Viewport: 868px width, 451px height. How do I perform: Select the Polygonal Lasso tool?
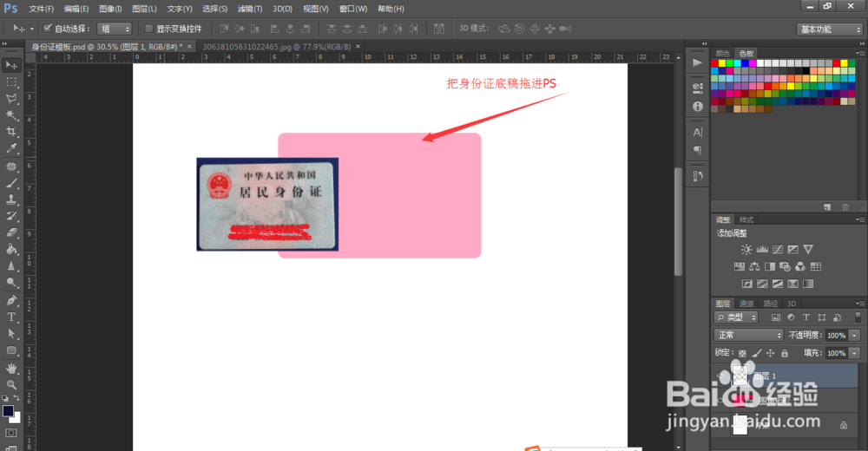click(x=11, y=99)
